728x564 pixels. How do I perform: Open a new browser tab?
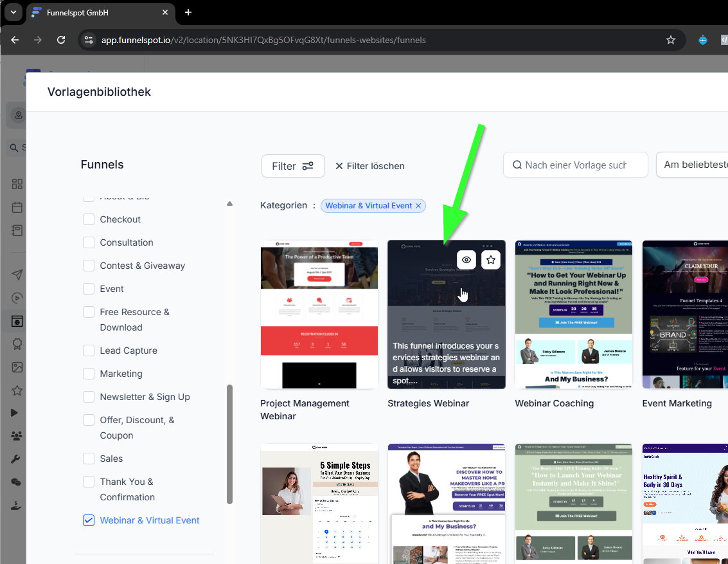click(188, 13)
